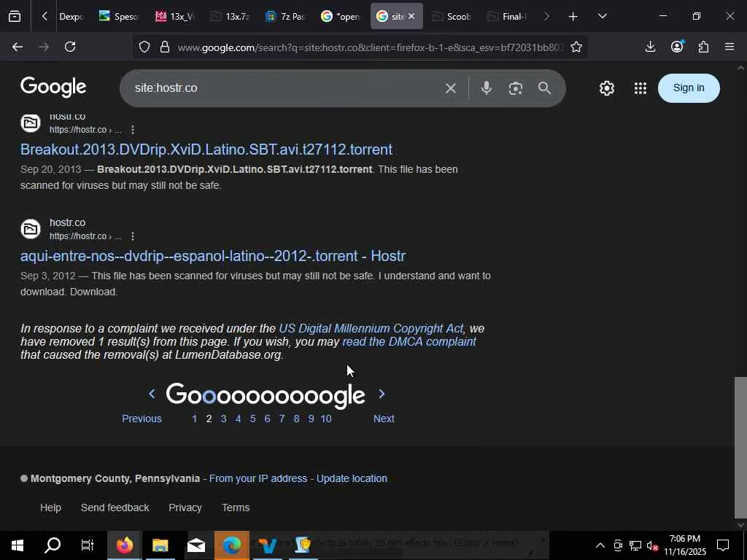Open Google quick settings gear
This screenshot has height=560, width=747.
[x=606, y=88]
